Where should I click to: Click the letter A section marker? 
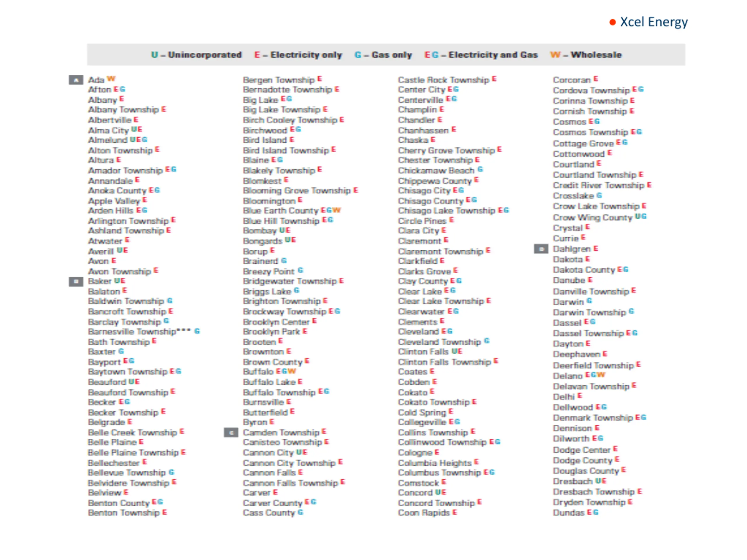[x=76, y=80]
